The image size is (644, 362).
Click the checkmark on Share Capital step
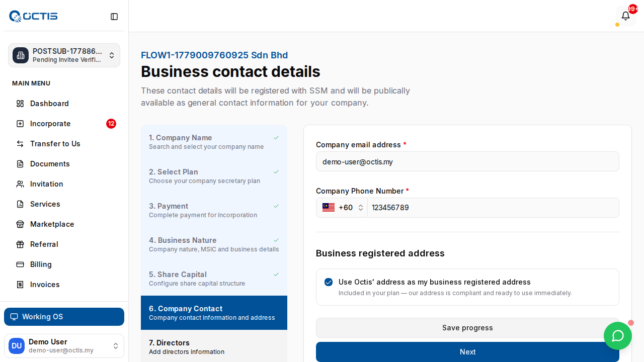[276, 275]
